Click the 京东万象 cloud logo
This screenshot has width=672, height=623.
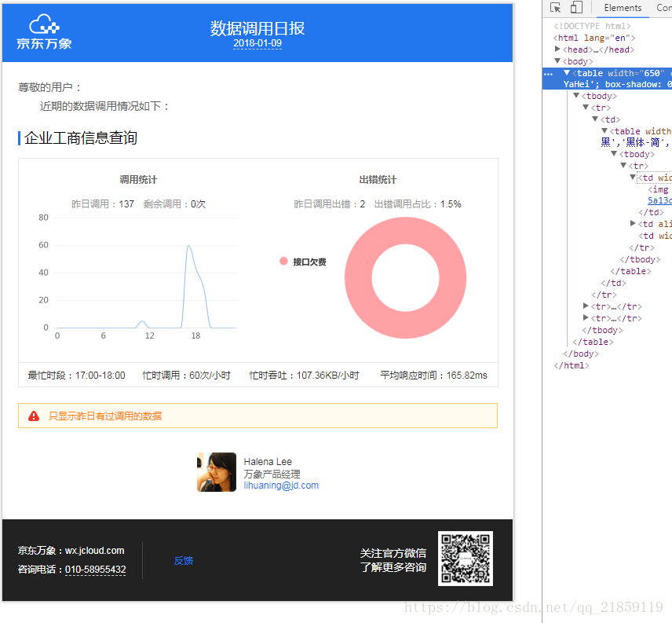(44, 31)
